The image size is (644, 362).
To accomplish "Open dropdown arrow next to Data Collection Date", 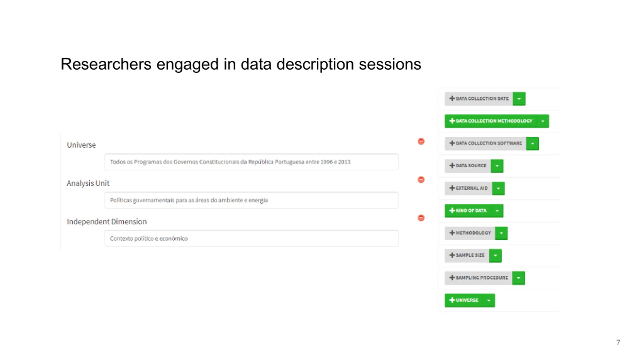I will click(519, 99).
